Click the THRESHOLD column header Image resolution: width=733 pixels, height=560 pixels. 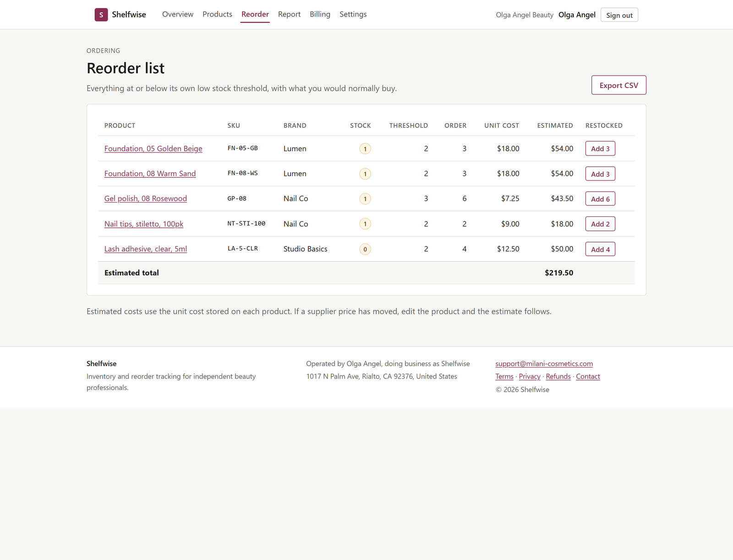pyautogui.click(x=409, y=126)
